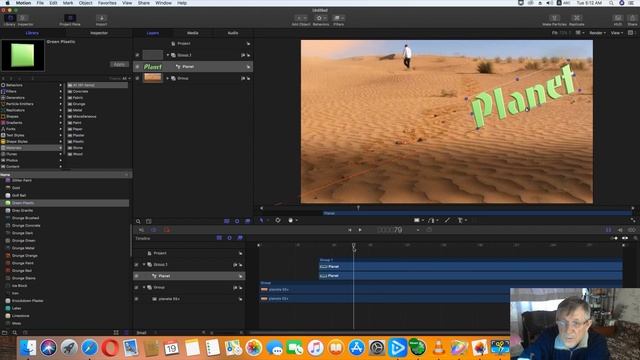Select the arrow Select/Transform tool

262,220
